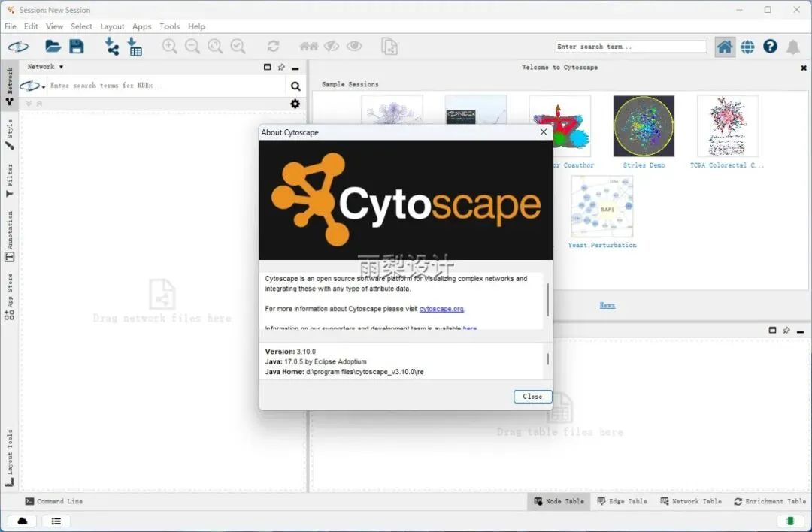The height and width of the screenshot is (532, 812).
Task: Show the starter panel home icon
Action: pyautogui.click(x=725, y=47)
